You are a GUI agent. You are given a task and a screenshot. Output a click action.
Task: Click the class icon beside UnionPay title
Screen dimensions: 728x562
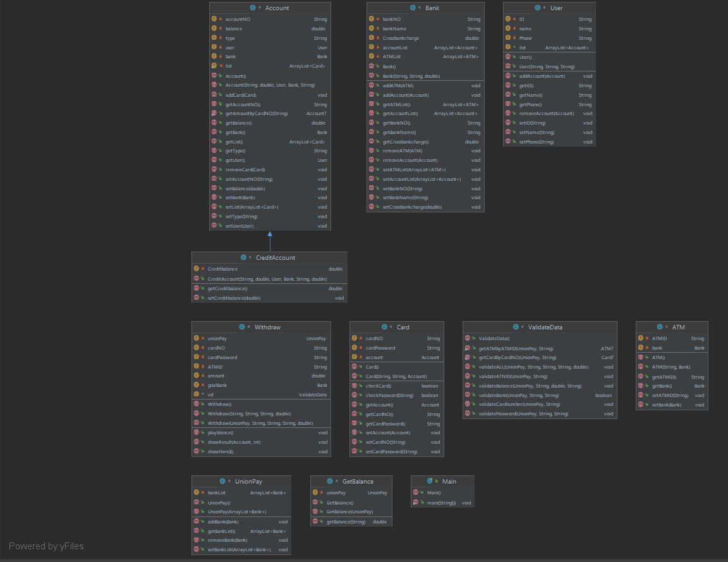click(222, 481)
